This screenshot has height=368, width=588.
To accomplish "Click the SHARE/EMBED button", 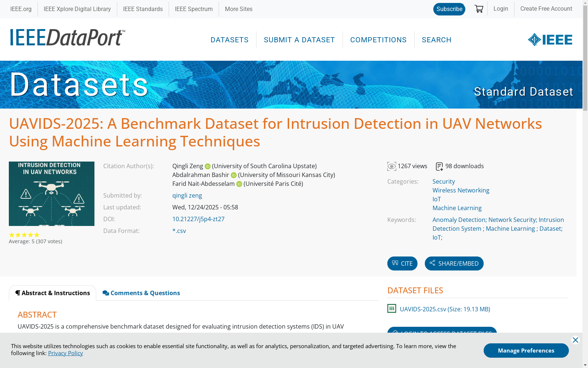I will (x=454, y=263).
